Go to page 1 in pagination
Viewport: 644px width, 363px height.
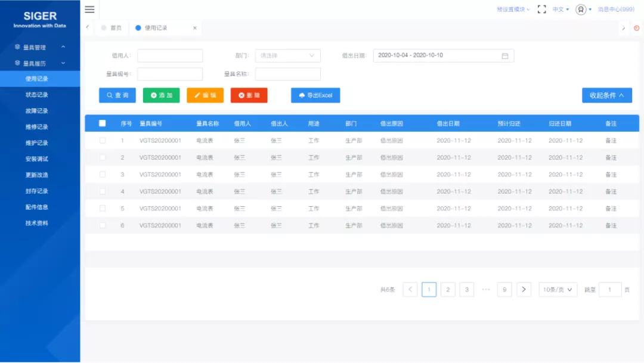pyautogui.click(x=429, y=290)
